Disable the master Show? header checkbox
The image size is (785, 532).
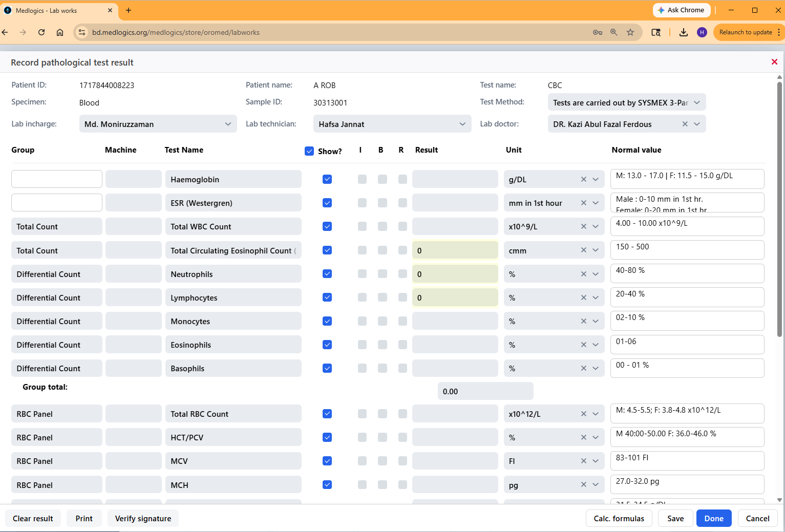click(x=309, y=151)
